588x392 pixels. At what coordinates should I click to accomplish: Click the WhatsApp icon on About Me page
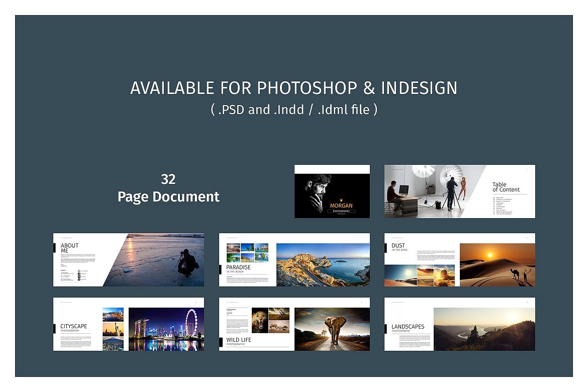78,271
